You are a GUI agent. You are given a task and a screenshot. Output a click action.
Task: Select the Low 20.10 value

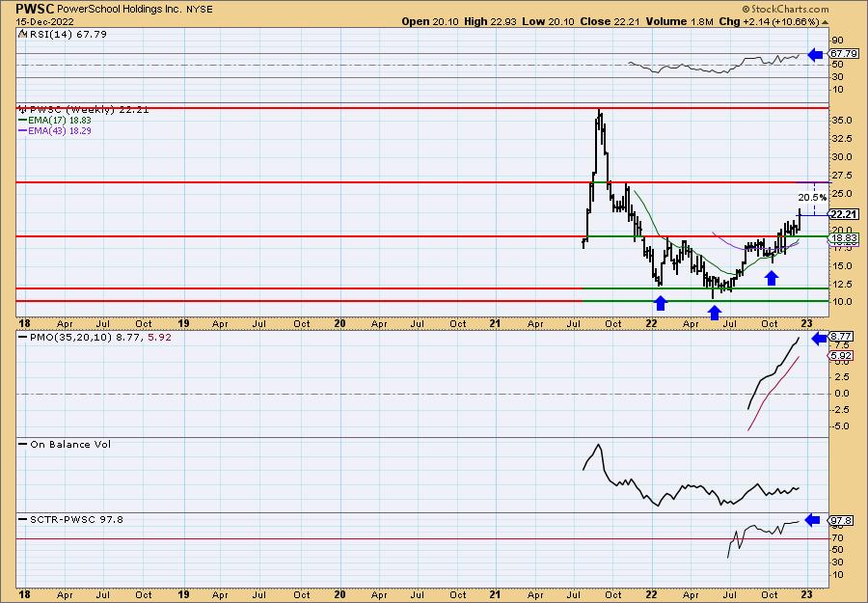(x=550, y=21)
